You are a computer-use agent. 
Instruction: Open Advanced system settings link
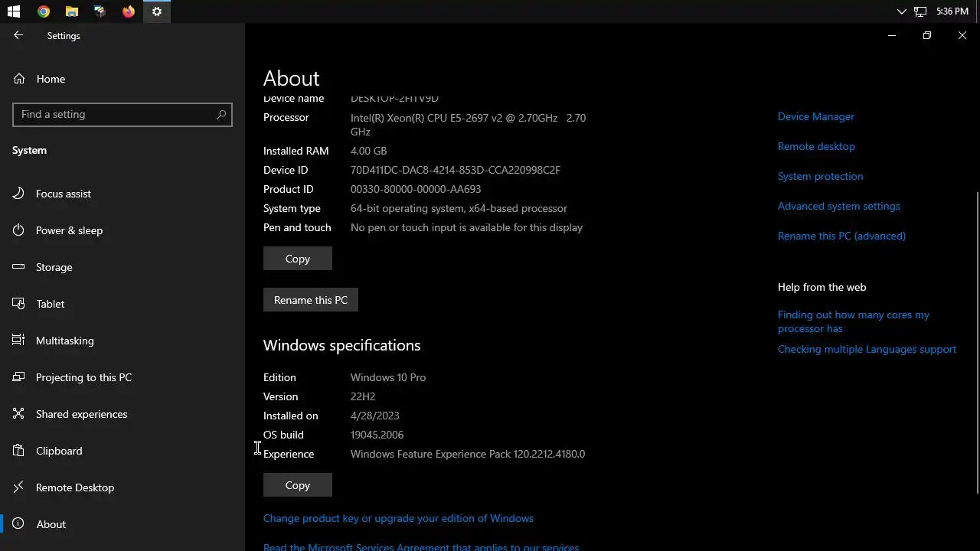pyautogui.click(x=839, y=206)
